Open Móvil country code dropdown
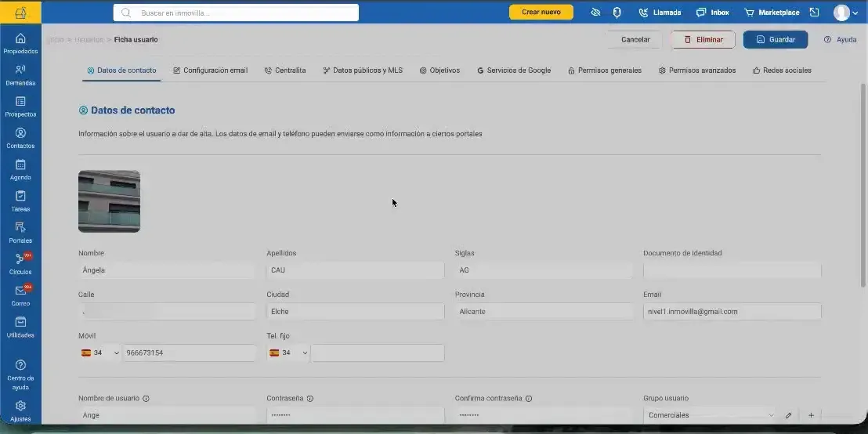The image size is (868, 434). pyautogui.click(x=100, y=353)
